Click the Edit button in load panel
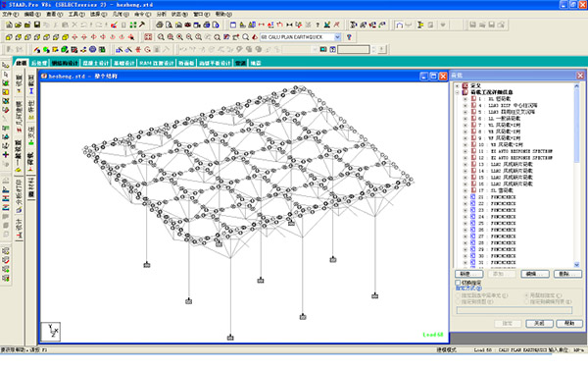 tap(535, 274)
